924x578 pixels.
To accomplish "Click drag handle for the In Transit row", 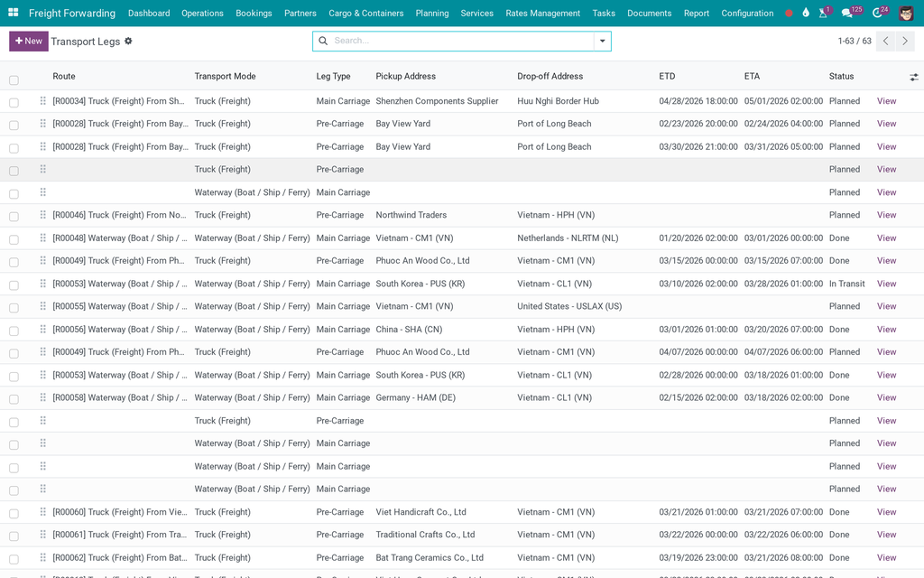I will tap(43, 283).
